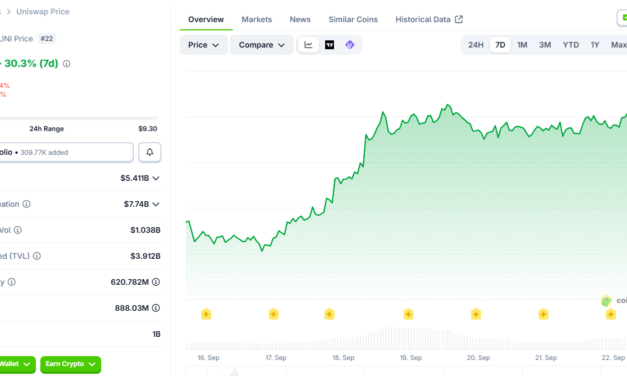Open the Compare dropdown
Screen dimensions: 627x376
click(x=262, y=45)
